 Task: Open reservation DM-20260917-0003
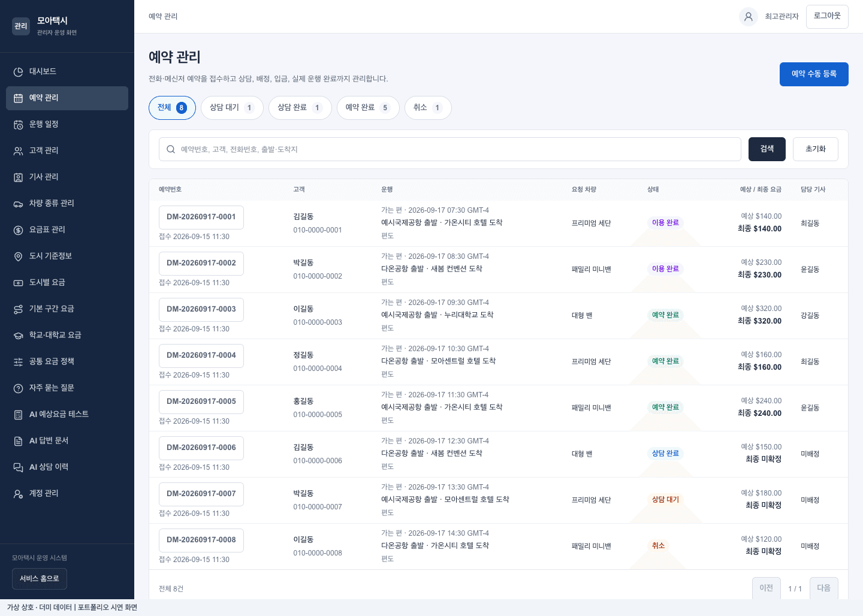(201, 310)
